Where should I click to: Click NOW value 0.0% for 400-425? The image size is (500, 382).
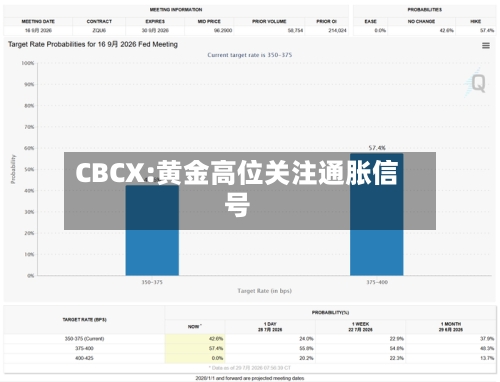[x=217, y=358]
